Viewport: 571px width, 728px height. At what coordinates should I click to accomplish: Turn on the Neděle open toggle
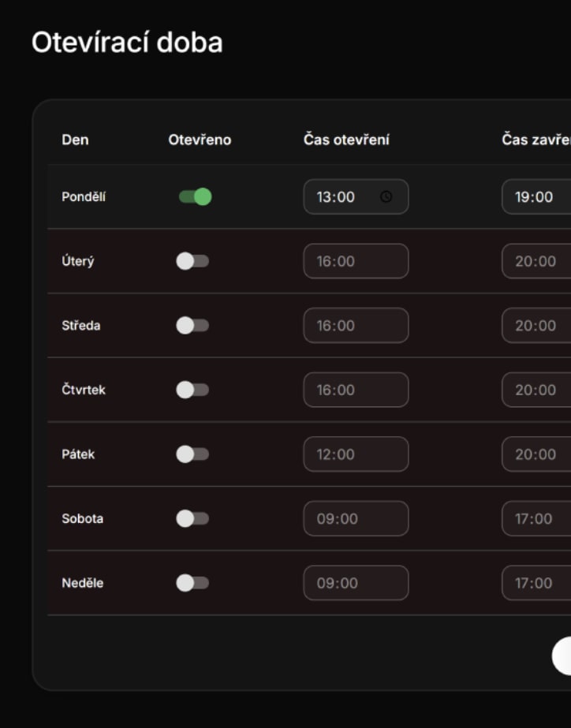point(192,583)
